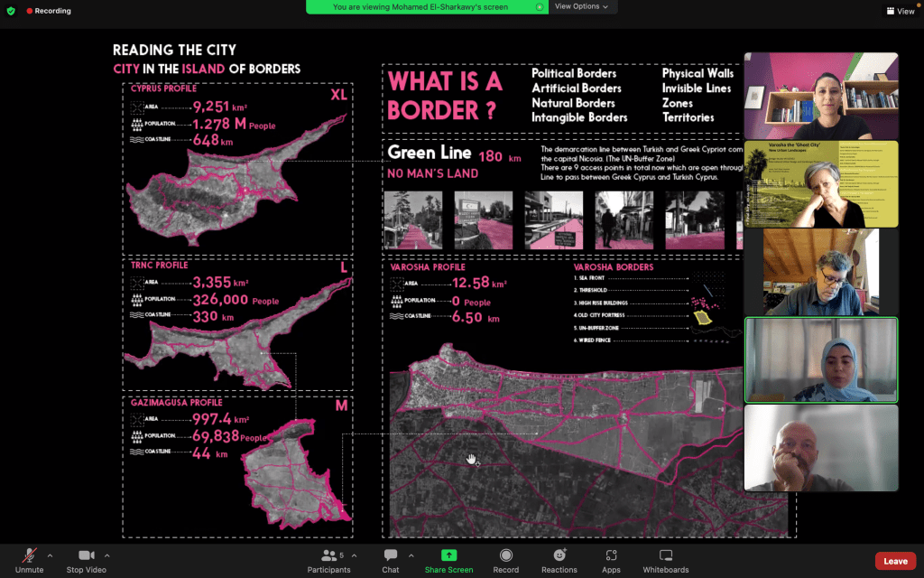
Task: Leave the meeting
Action: tap(895, 561)
